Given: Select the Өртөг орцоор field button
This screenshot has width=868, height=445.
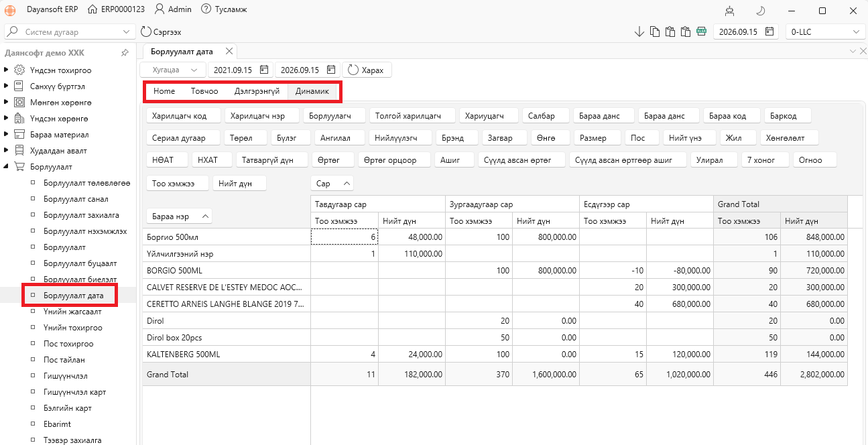Looking at the screenshot, I should pos(394,160).
